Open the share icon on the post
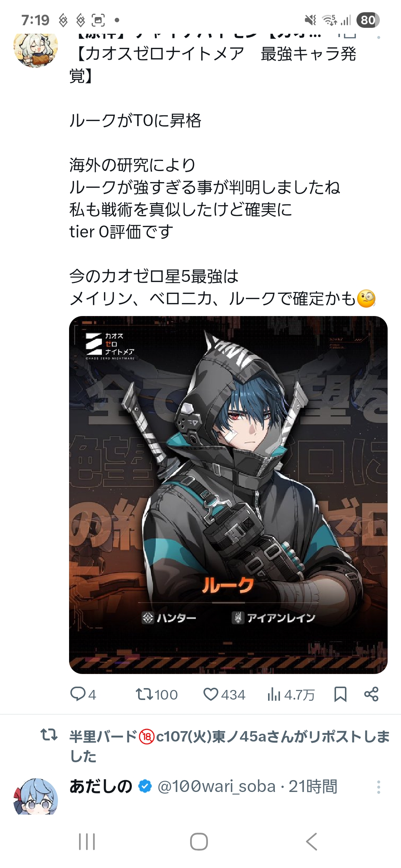401x868 pixels. coord(371,694)
